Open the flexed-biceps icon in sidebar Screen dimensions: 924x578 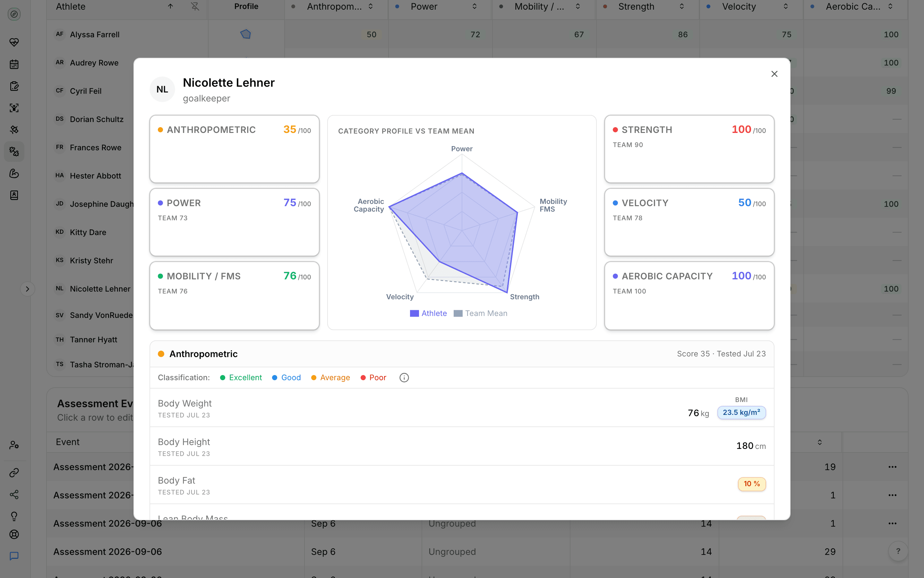tap(14, 173)
